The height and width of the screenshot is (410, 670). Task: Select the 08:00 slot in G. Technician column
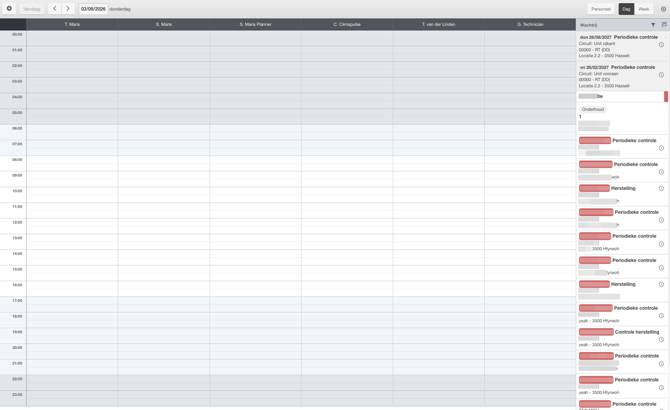pos(530,164)
